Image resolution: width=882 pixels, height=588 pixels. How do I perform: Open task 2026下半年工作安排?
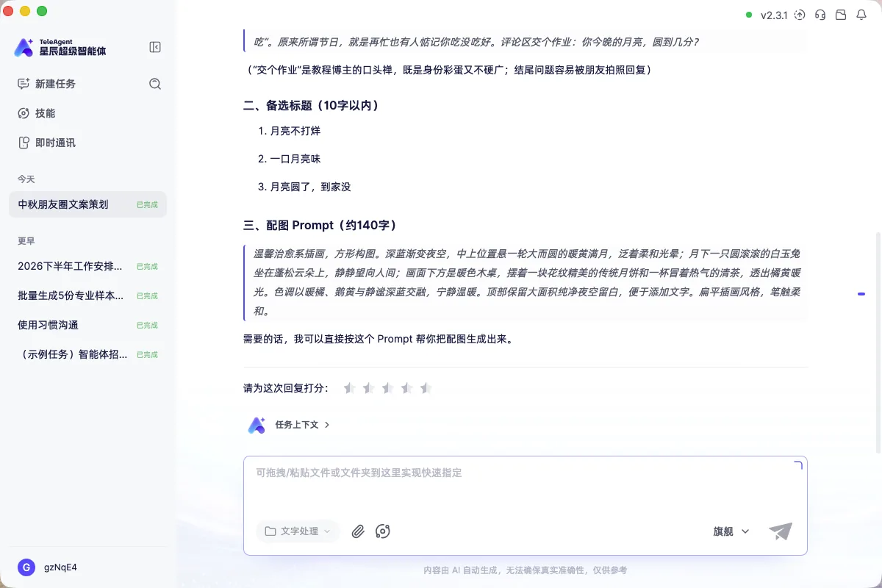[x=87, y=266]
